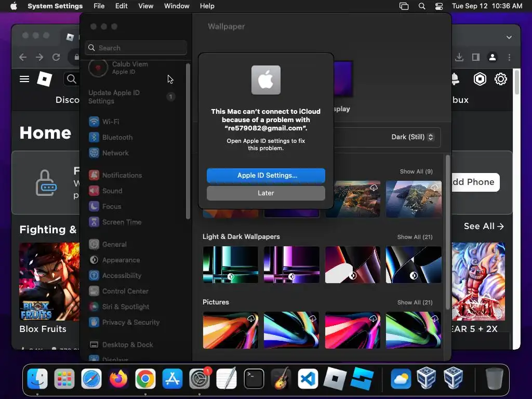Open the Chrome three-dot menu
The height and width of the screenshot is (399, 532).
509,57
